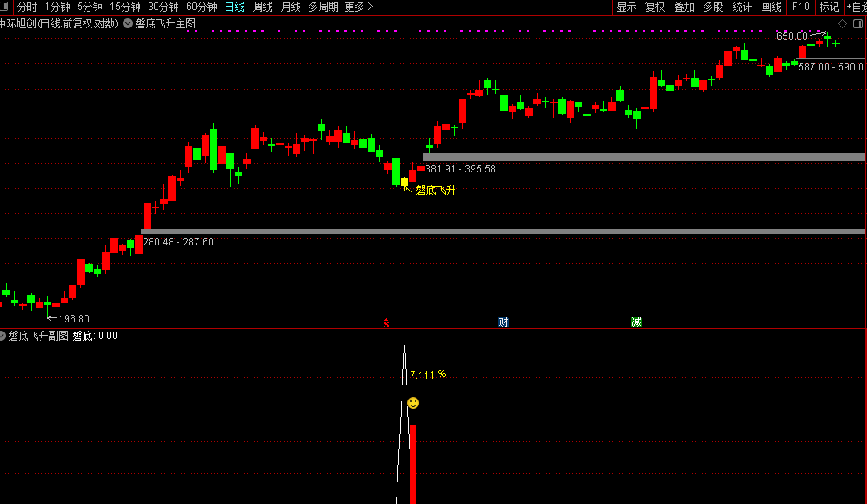Click the yellow 磐底飞升 signal candle
Image resolution: width=867 pixels, height=504 pixels.
[404, 182]
